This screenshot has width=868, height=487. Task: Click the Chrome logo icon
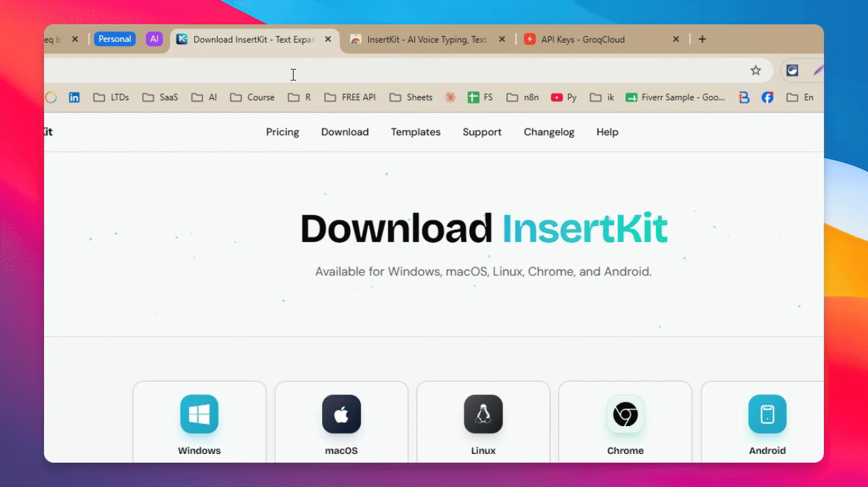pos(626,414)
